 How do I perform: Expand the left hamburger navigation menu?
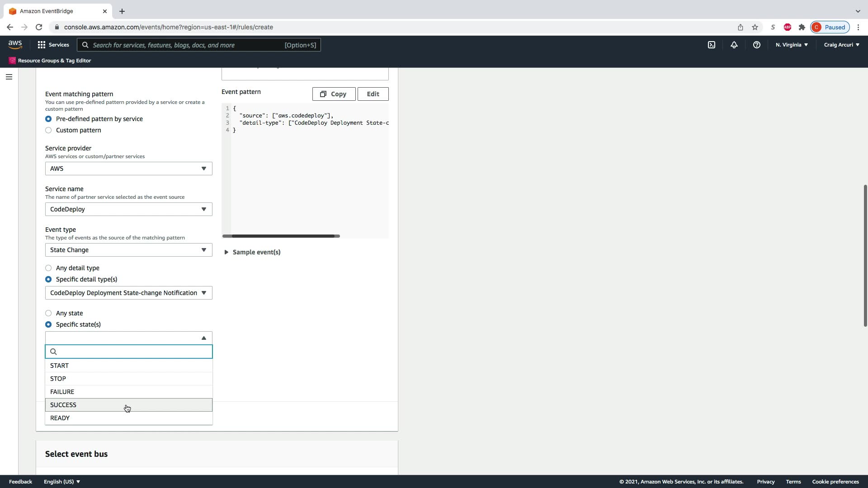(9, 77)
